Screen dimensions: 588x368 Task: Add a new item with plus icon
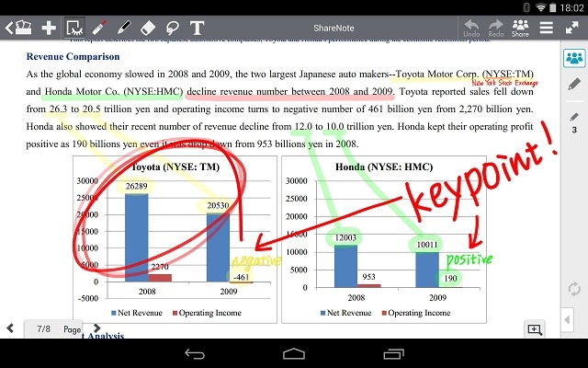click(x=49, y=28)
